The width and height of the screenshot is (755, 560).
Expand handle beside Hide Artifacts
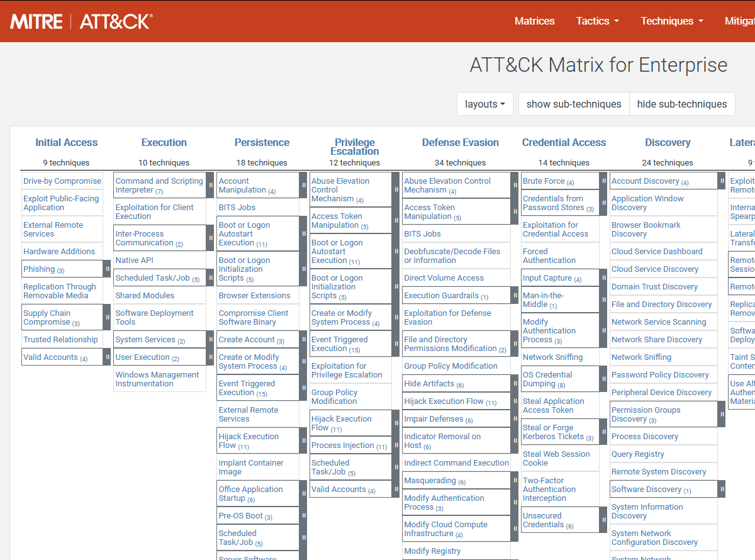[515, 383]
